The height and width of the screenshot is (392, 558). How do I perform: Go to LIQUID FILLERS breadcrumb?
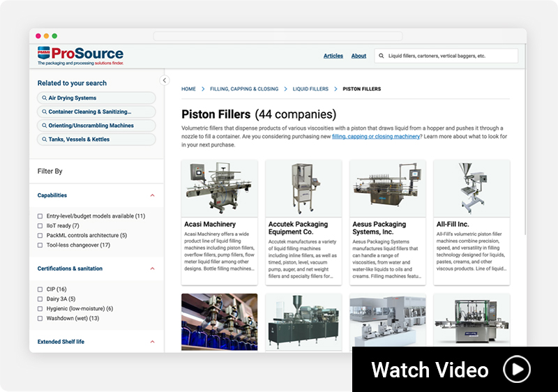310,89
